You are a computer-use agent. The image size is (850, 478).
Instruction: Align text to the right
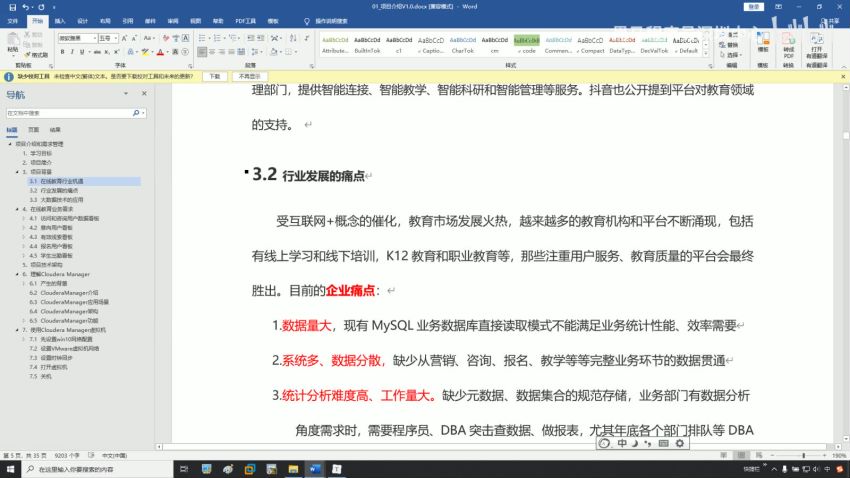coord(222,52)
